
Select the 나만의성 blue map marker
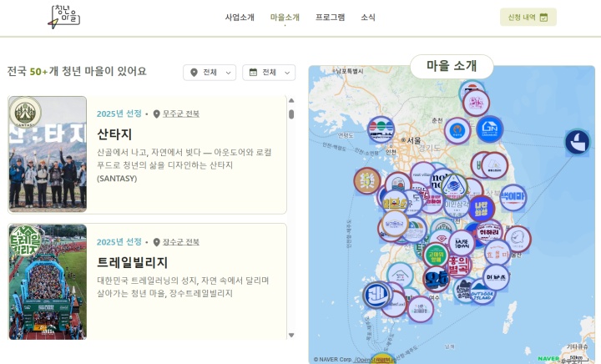pos(482,209)
